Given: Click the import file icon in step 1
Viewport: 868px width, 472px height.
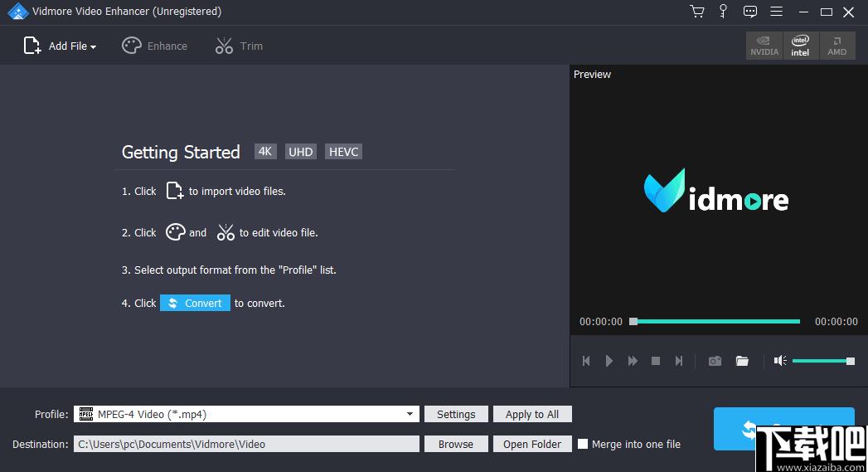Looking at the screenshot, I should coord(174,191).
